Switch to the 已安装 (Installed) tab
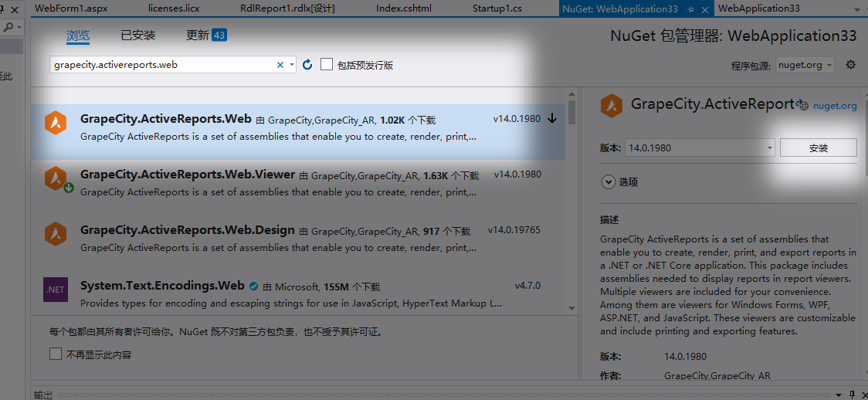Viewport: 868px width, 400px height. [x=138, y=36]
